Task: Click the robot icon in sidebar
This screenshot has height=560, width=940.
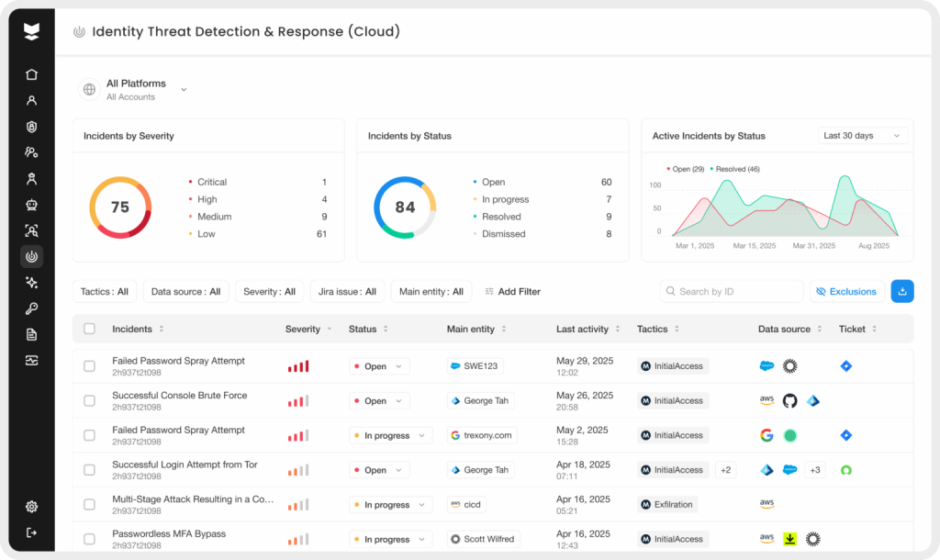Action: tap(32, 205)
